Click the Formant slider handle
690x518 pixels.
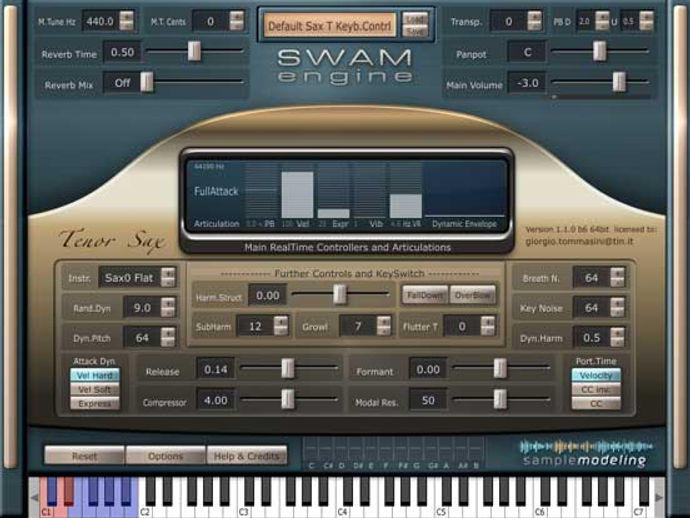(500, 368)
